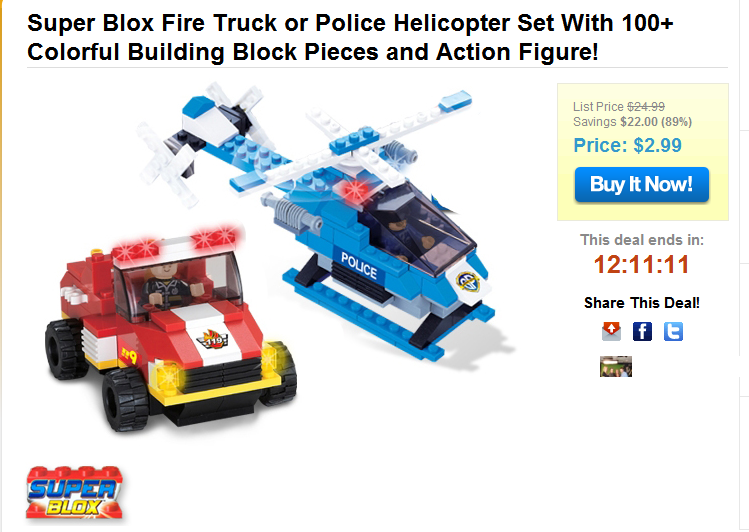
Task: Tweet this deal via Twitter icon
Action: pos(673,331)
